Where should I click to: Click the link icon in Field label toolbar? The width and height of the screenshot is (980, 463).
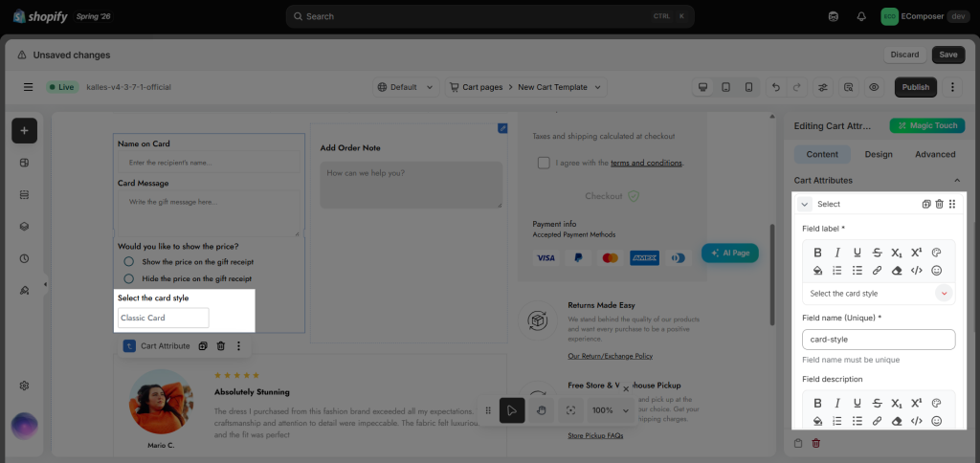[x=877, y=271]
